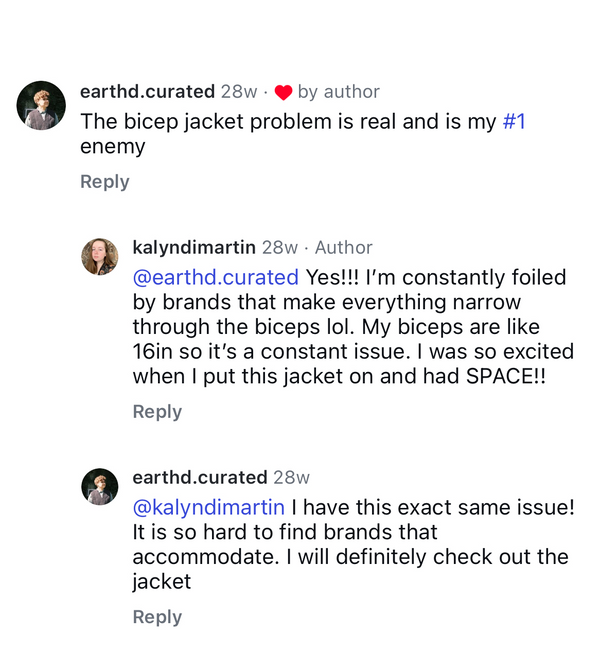Click the earthd.curated username on the top comment

(147, 92)
